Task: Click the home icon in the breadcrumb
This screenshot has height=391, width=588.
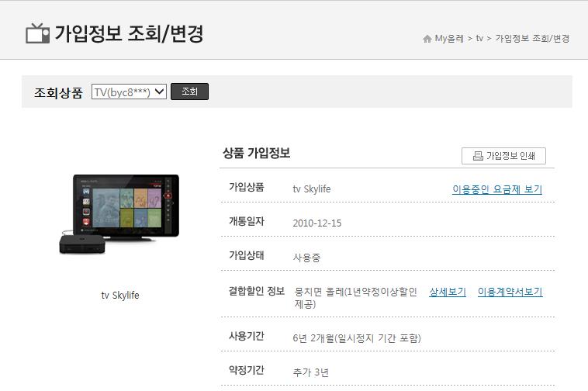Action: (x=427, y=39)
